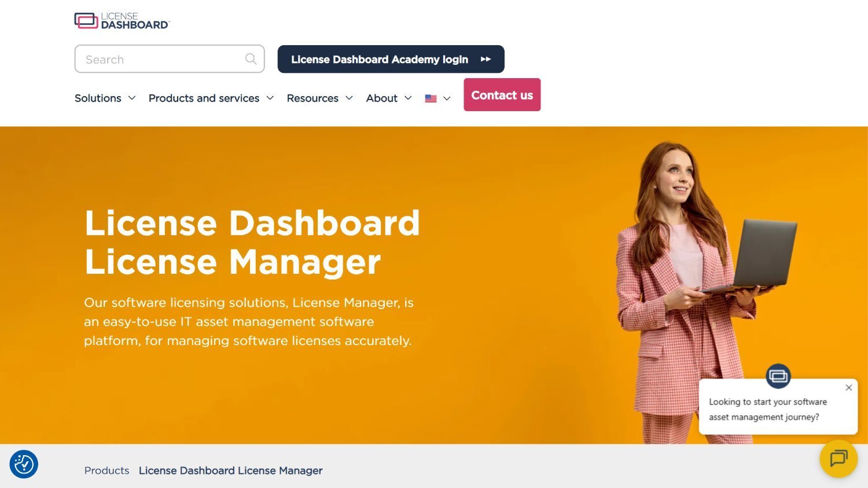Expand the language selector chevron
Screen dimensions: 868x488
[x=447, y=98]
